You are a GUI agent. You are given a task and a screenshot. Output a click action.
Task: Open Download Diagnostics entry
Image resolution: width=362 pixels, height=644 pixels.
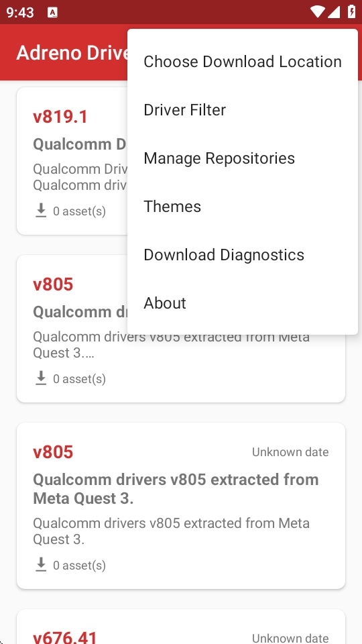243,255
